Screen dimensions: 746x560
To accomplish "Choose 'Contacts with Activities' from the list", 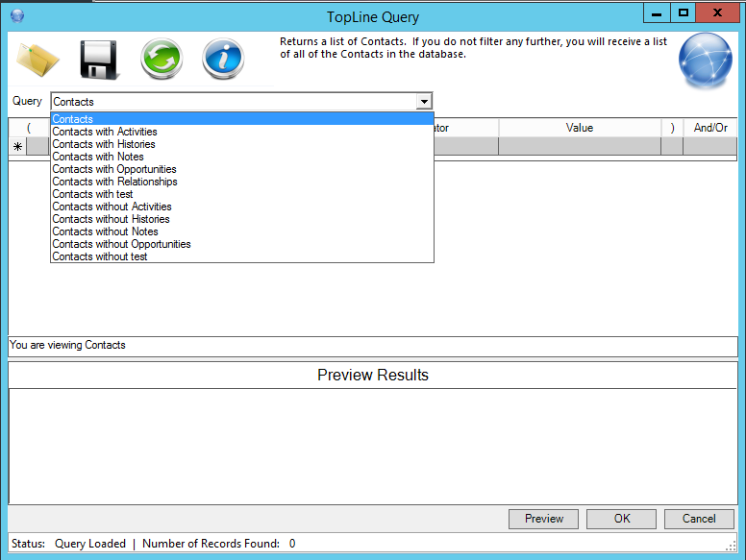I will 242,132.
